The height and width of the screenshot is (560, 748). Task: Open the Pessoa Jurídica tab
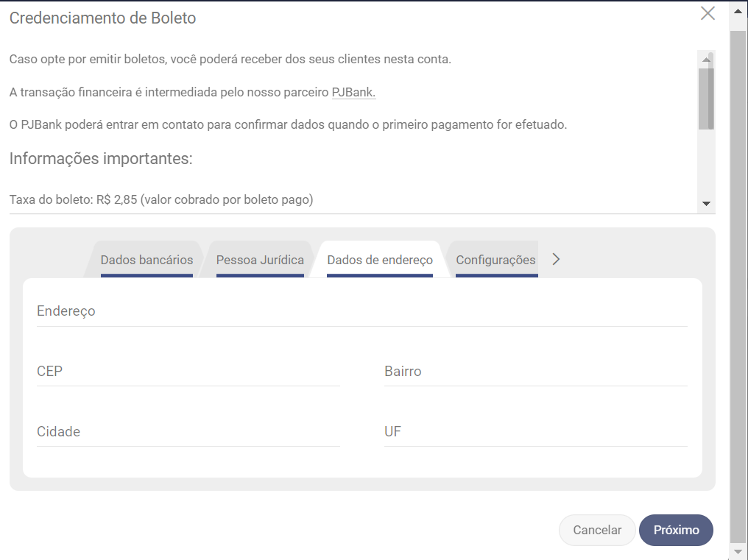coord(260,260)
